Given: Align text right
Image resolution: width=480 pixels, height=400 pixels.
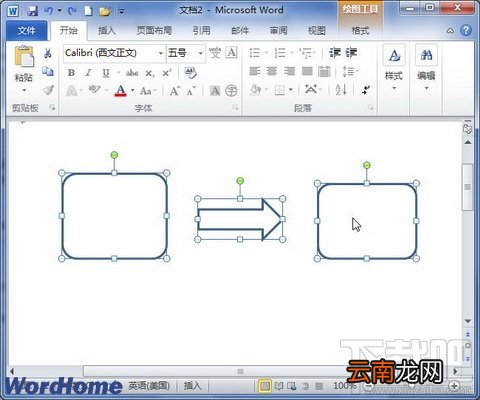Looking at the screenshot, I should point(289,71).
